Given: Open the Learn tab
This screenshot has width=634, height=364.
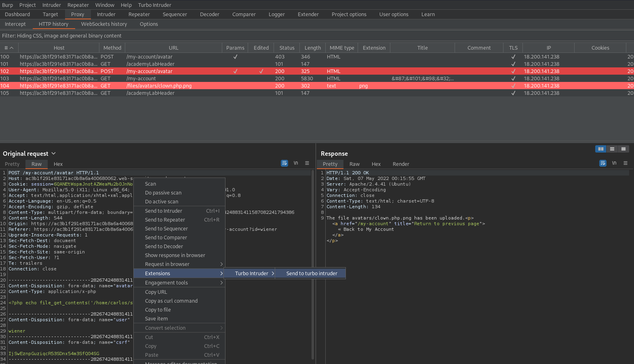Looking at the screenshot, I should tap(428, 15).
